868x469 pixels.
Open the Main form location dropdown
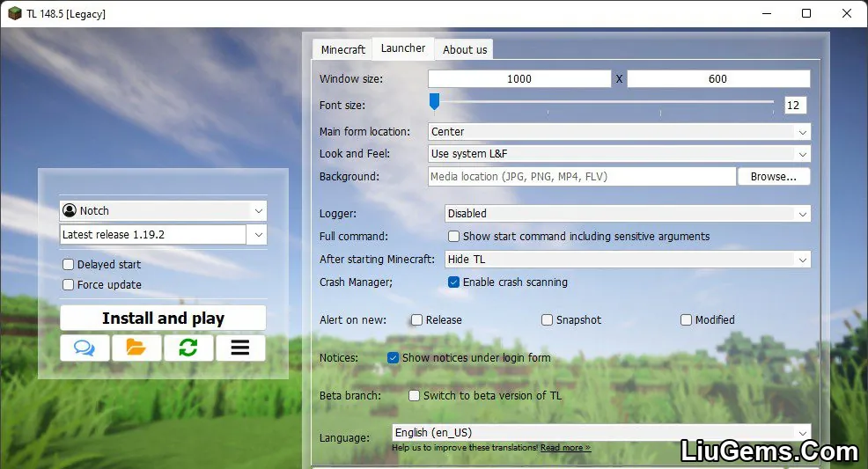[x=619, y=132]
